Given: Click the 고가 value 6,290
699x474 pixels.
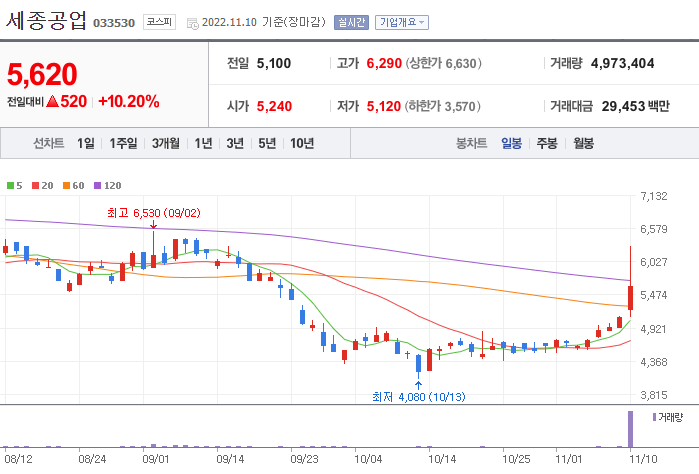Looking at the screenshot, I should tap(384, 63).
